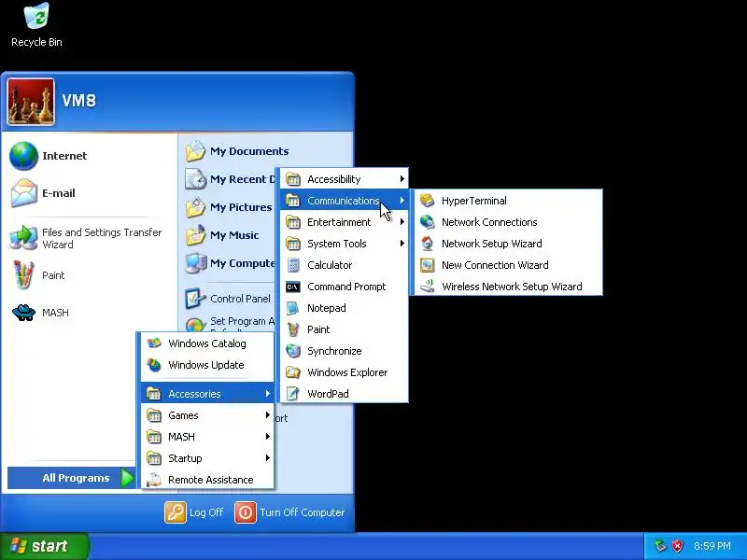Open My Recent Documents icon
The width and height of the screenshot is (747, 560).
tap(195, 179)
